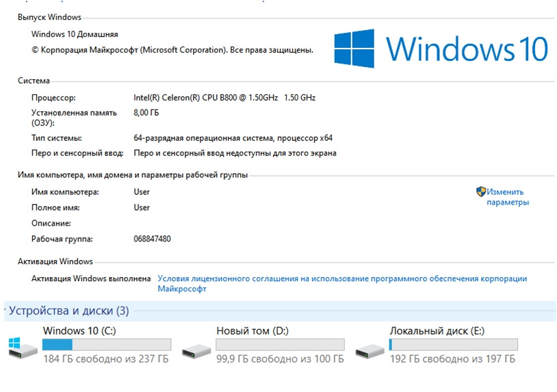The height and width of the screenshot is (392, 557).
Task: Click the E: drive capacity bar
Action: pyautogui.click(x=453, y=344)
